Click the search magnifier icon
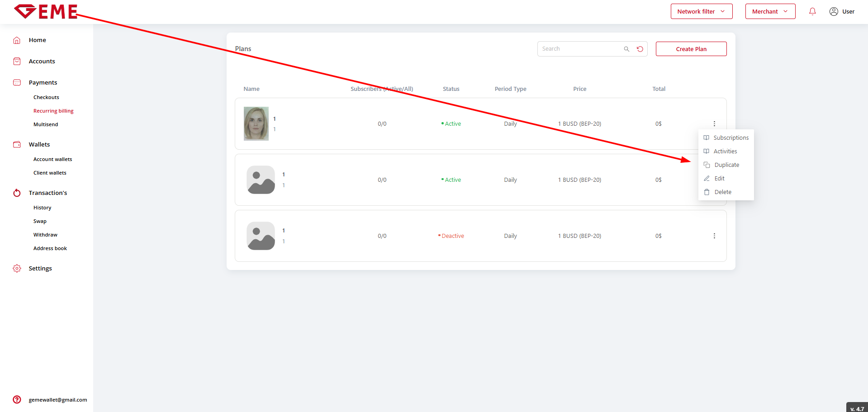This screenshot has height=412, width=868. point(626,49)
